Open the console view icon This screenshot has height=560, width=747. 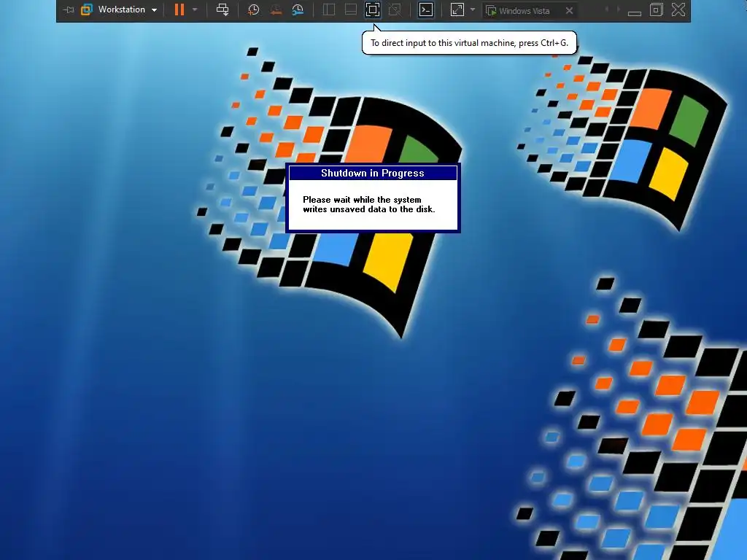(426, 9)
